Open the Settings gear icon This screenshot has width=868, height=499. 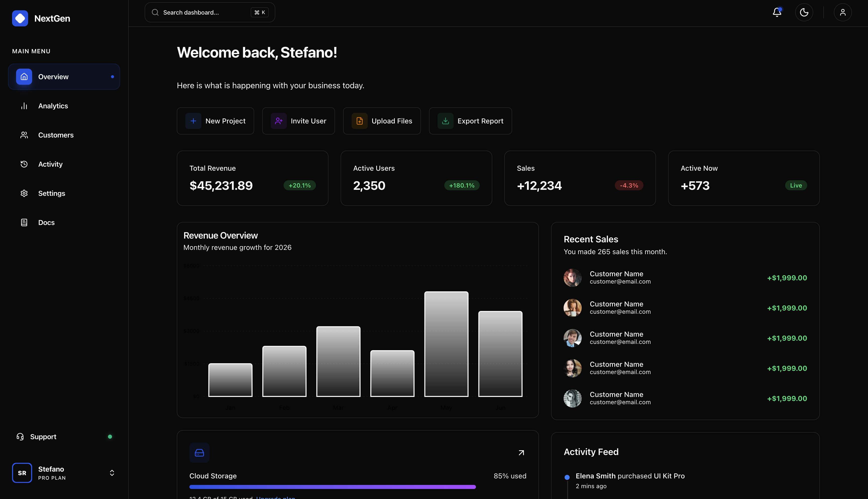click(24, 193)
